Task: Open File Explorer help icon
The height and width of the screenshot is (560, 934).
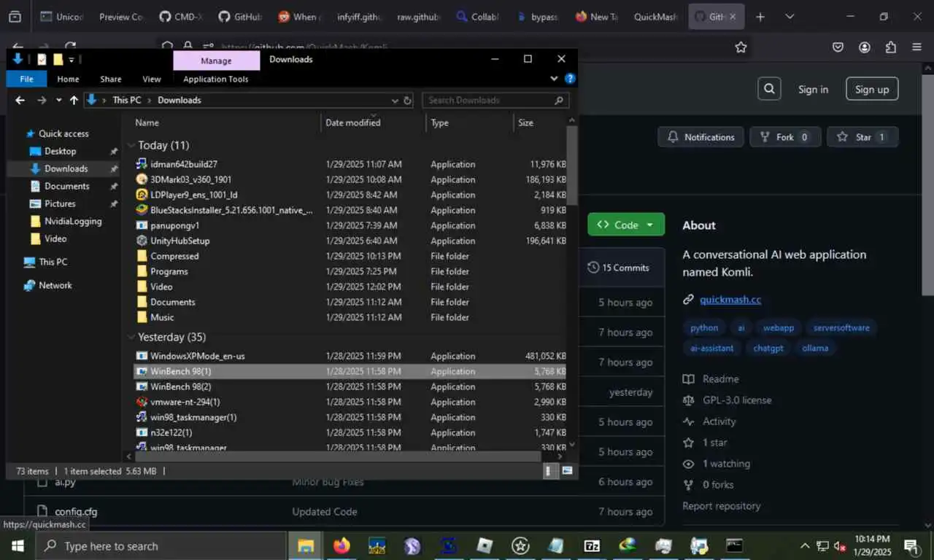Action: (570, 79)
